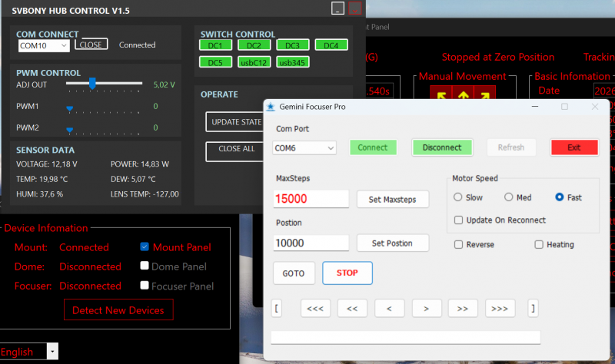Click the Gemini Focuser Pro star app icon
This screenshot has width=615, height=364.
point(271,107)
